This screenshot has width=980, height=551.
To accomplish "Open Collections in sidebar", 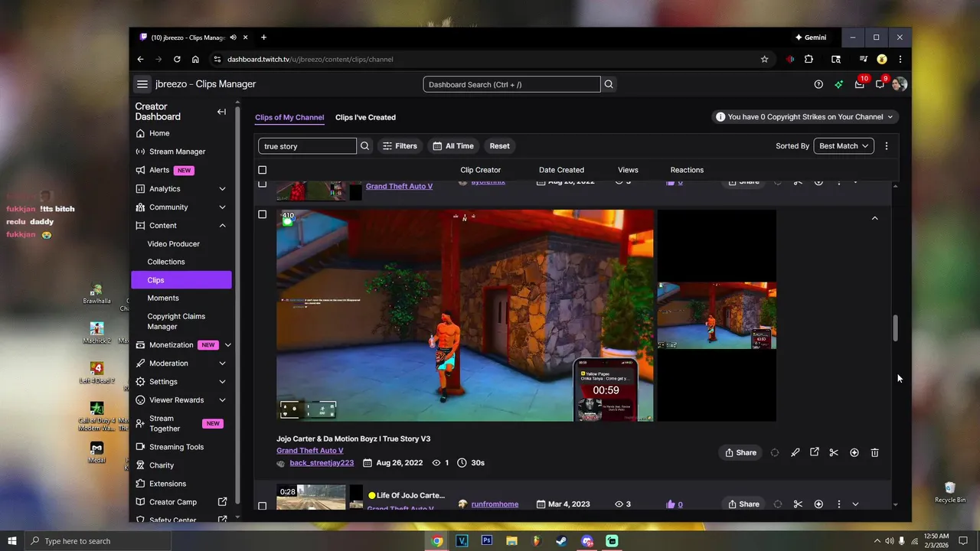I will [x=166, y=262].
